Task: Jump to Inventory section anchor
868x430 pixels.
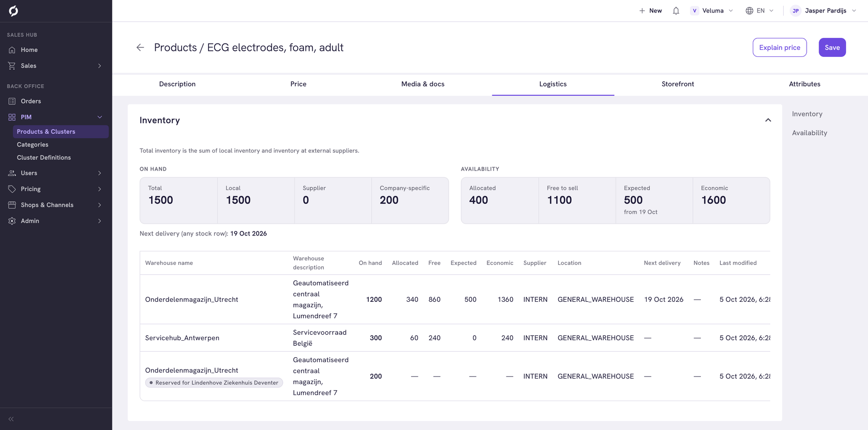Action: [807, 114]
